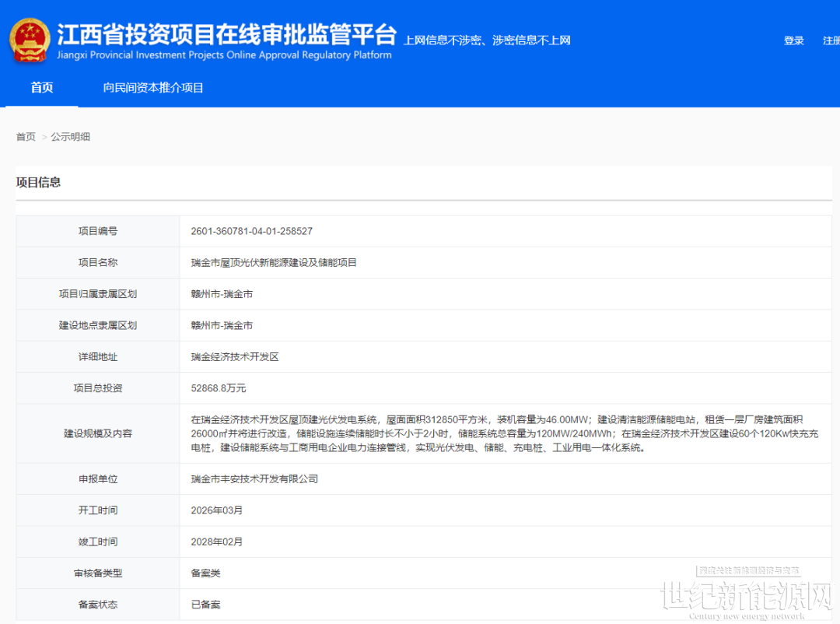Select project number 2601-360781-04-01-258527

pyautogui.click(x=251, y=231)
